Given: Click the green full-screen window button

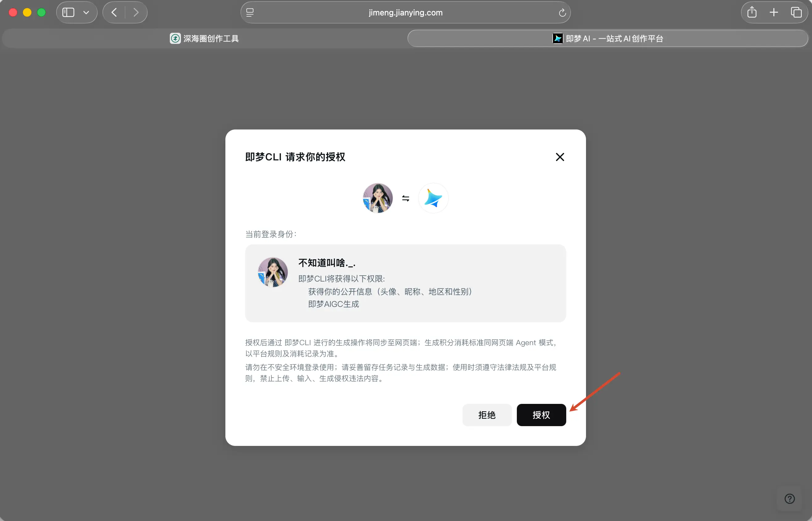Looking at the screenshot, I should click(x=41, y=13).
